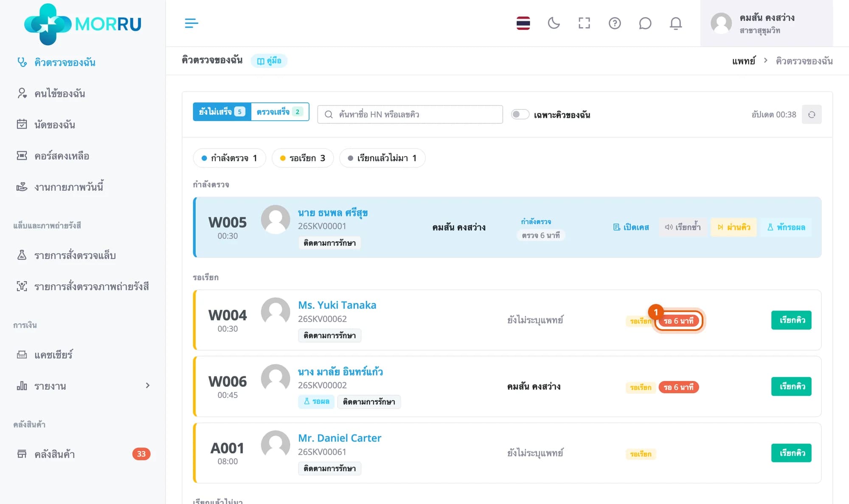This screenshot has height=504, width=849.
Task: Open notifications bell icon
Action: [x=675, y=23]
